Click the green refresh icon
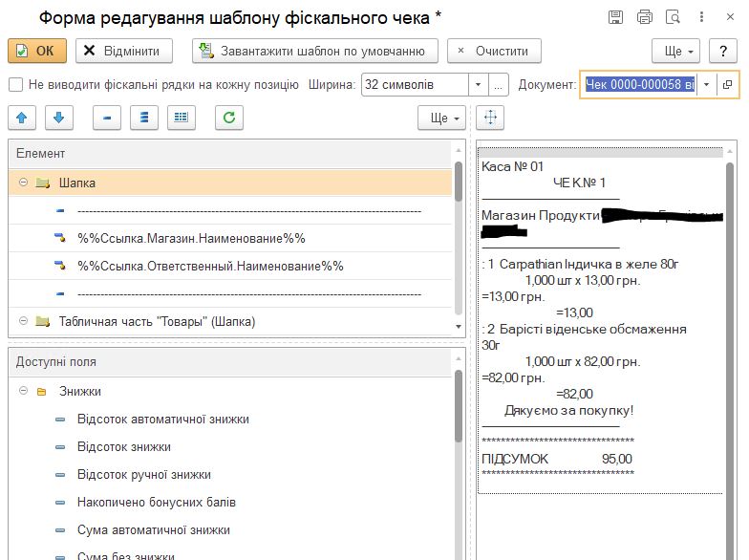 [228, 118]
